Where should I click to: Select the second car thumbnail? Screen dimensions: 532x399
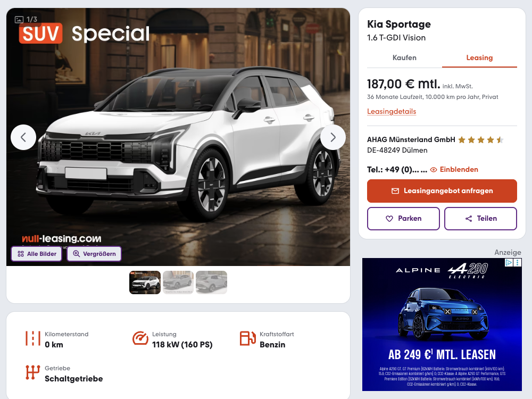178,282
